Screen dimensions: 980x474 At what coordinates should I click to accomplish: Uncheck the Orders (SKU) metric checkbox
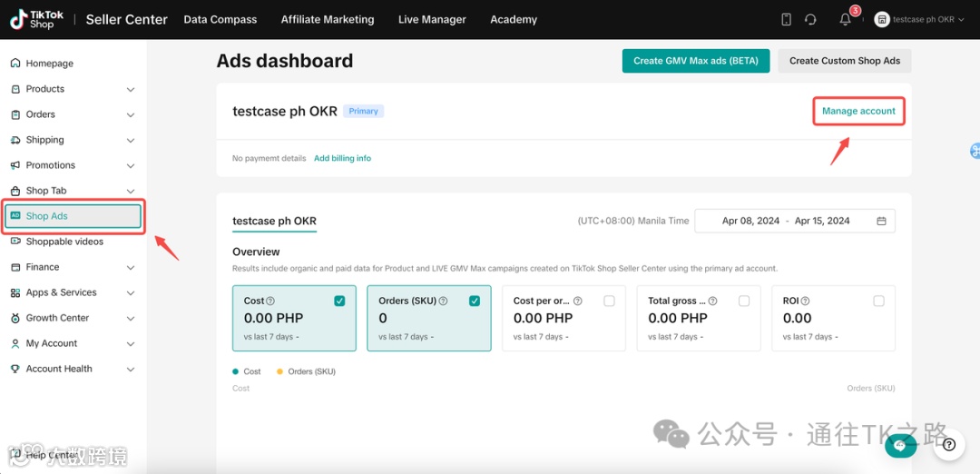pos(475,301)
